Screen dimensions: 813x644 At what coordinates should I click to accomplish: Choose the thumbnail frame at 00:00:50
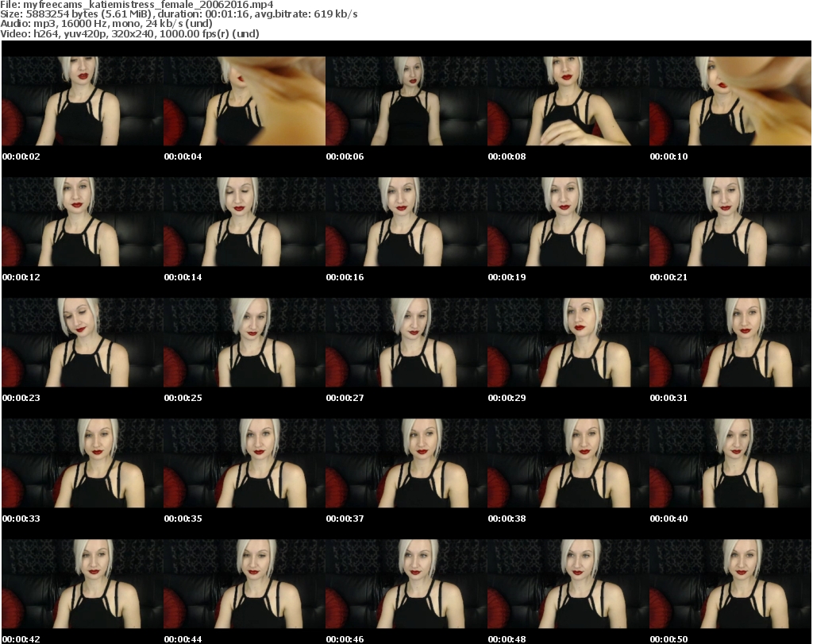click(730, 584)
